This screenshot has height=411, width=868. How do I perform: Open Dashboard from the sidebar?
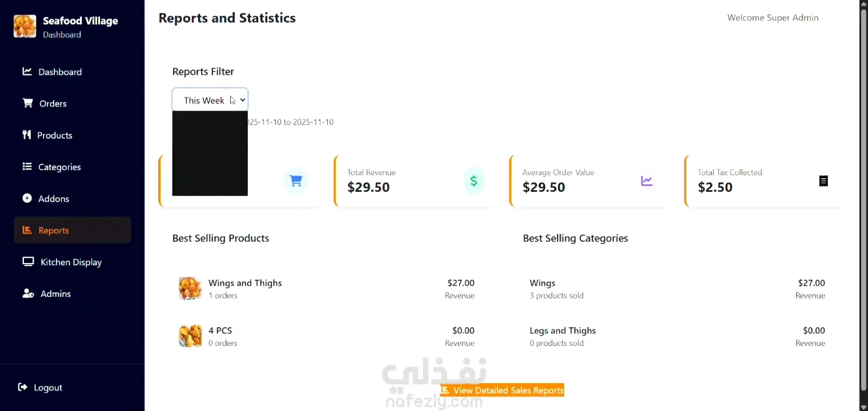(60, 72)
